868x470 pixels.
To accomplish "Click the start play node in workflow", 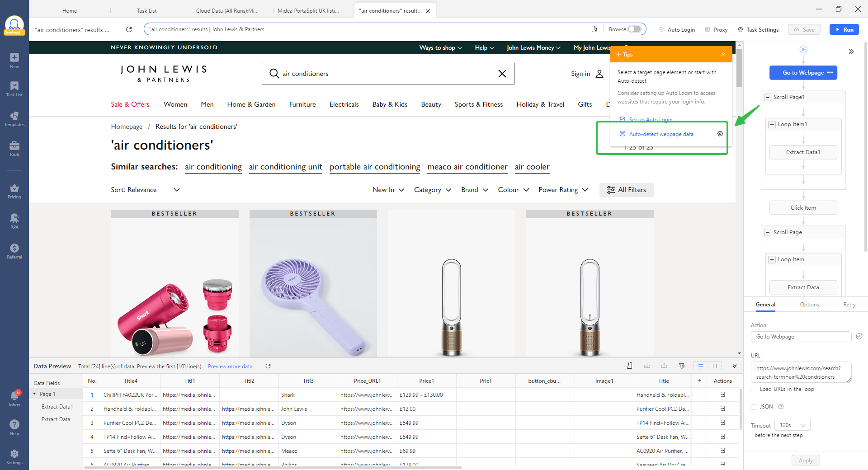I will click(x=803, y=49).
